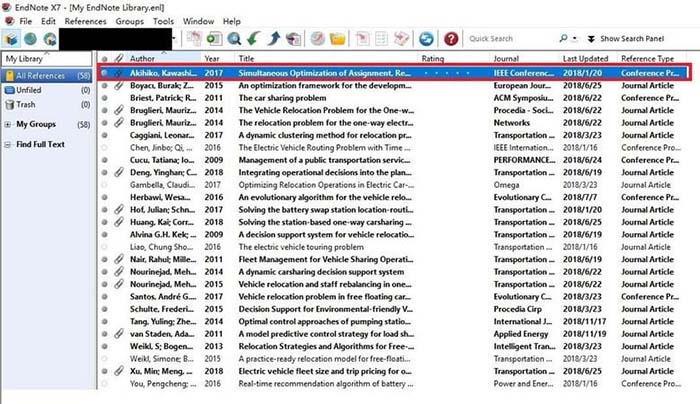Screen dimensions: 700x404
Task: Open EndNote Help question mark icon
Action: pyautogui.click(x=452, y=38)
